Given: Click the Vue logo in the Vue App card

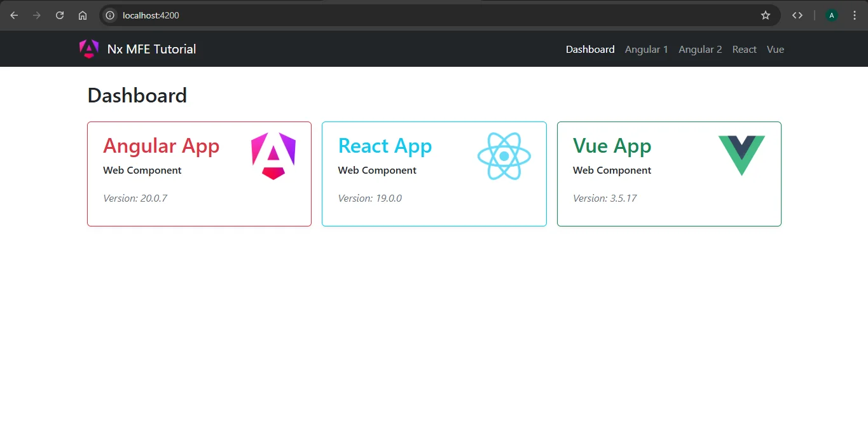Looking at the screenshot, I should [x=741, y=155].
